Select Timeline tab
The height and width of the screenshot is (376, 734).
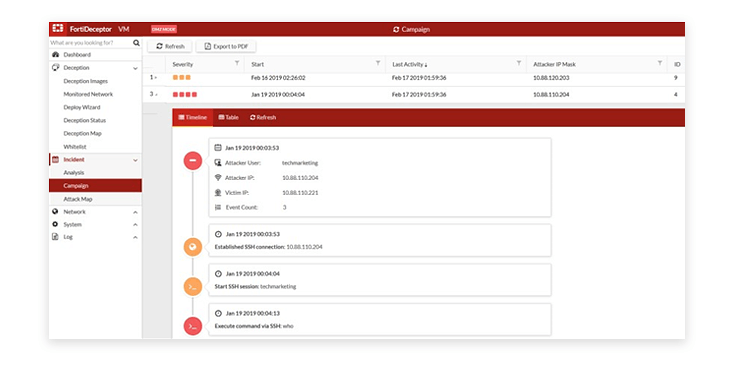(192, 118)
